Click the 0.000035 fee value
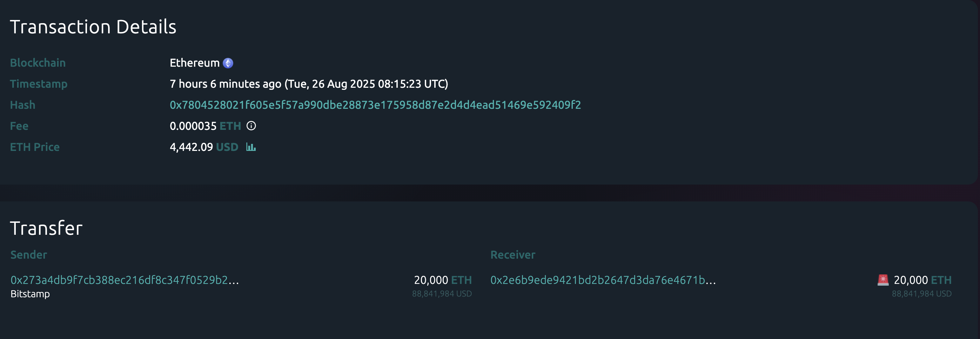 [193, 126]
